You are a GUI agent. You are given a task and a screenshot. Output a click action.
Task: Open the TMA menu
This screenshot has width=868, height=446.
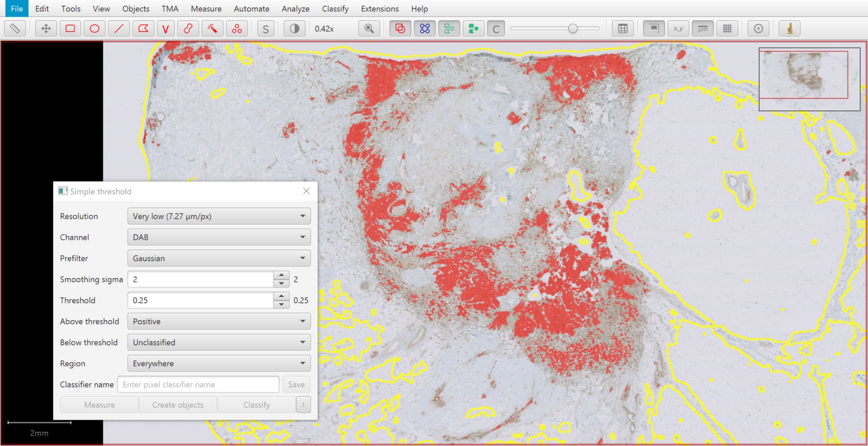170,9
